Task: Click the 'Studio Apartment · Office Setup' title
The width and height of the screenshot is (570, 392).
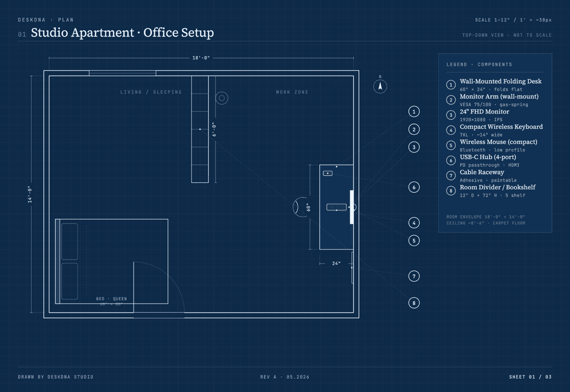Action: (x=123, y=33)
